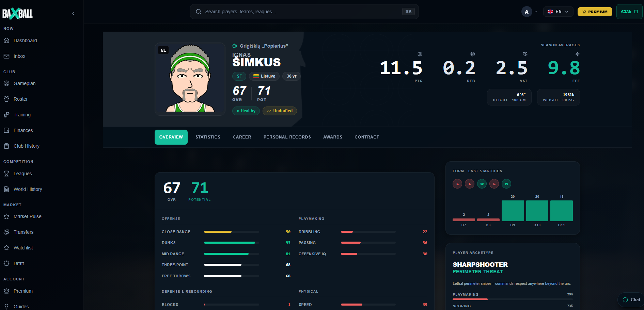Click the Grigiškių Popierius club link

[x=264, y=46]
